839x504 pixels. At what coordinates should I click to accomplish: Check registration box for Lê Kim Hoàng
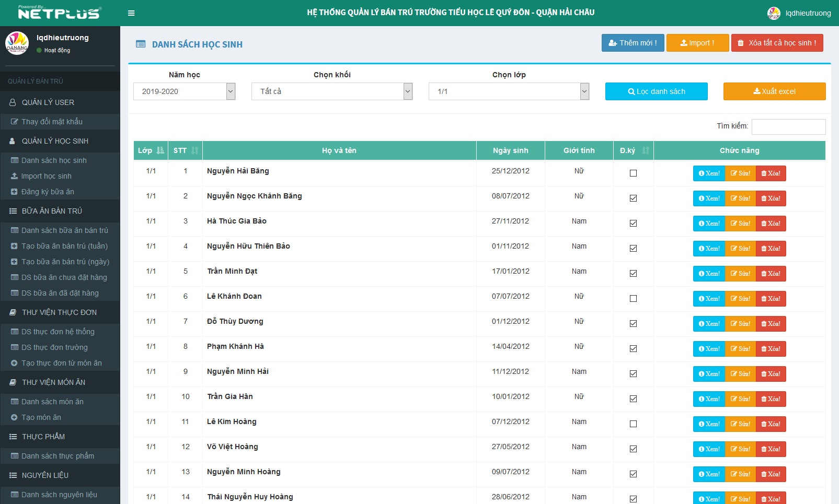(633, 424)
